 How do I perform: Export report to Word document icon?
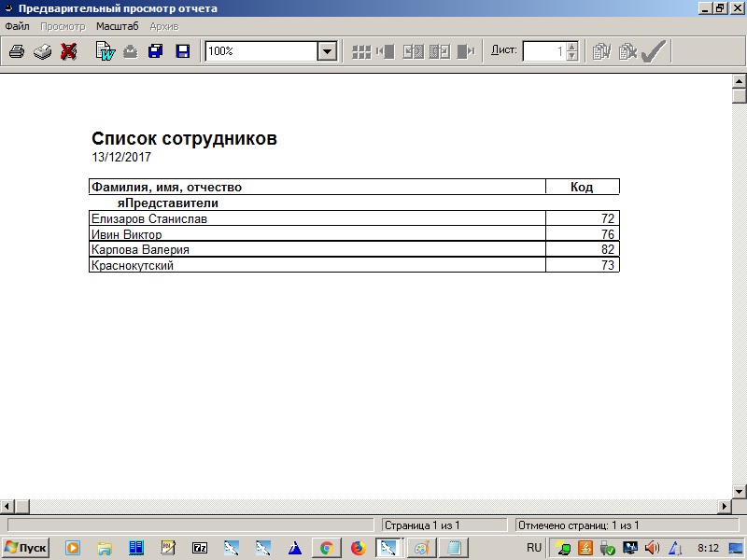coord(105,51)
